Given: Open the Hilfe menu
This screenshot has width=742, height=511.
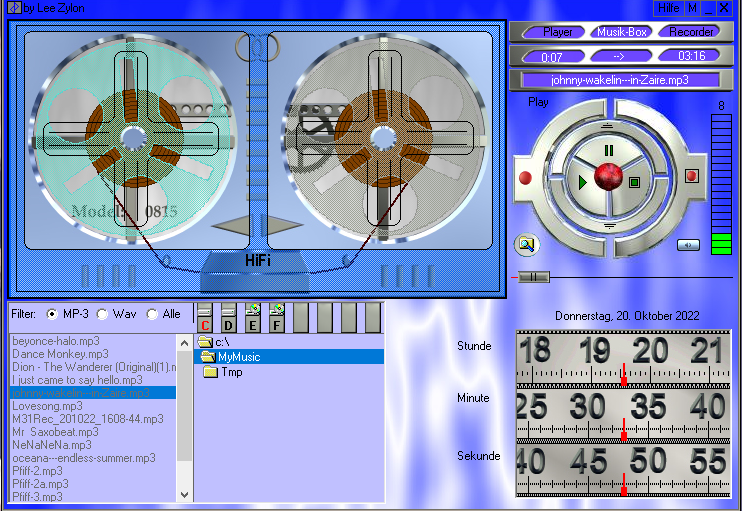Looking at the screenshot, I should point(669,8).
